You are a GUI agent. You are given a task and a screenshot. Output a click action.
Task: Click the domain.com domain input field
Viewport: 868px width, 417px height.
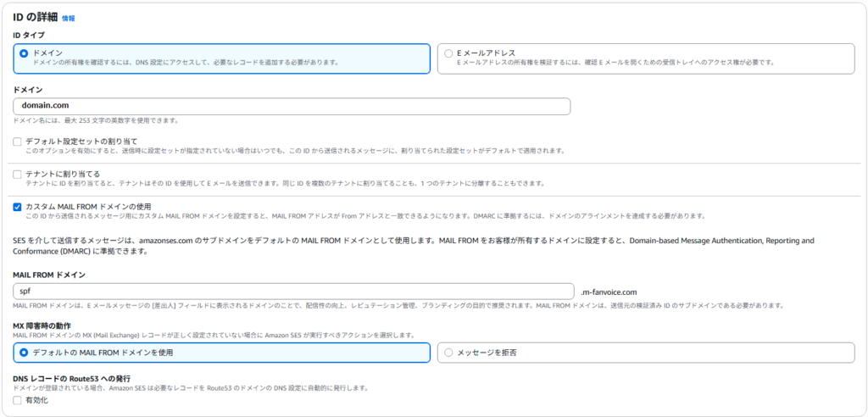pyautogui.click(x=292, y=106)
